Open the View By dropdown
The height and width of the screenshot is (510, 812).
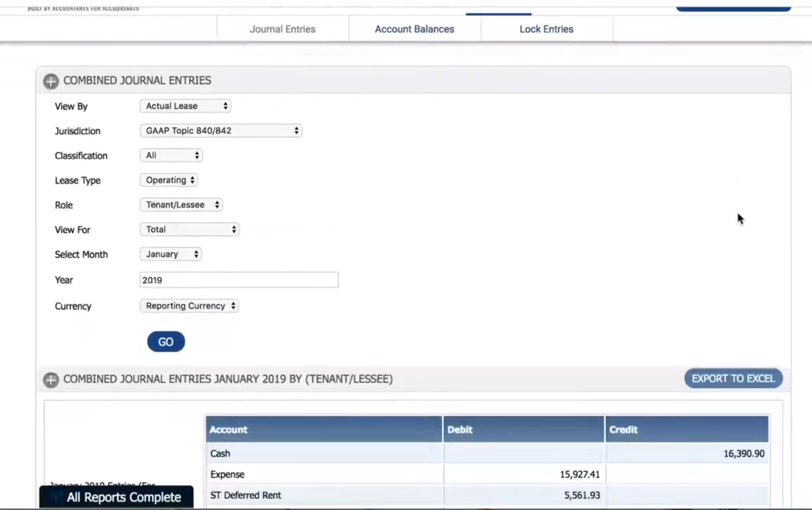185,106
